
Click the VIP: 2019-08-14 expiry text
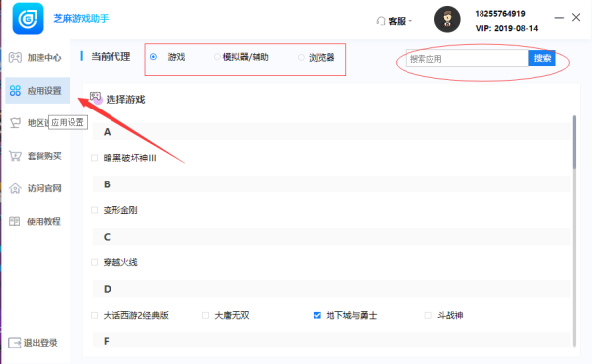[x=506, y=28]
